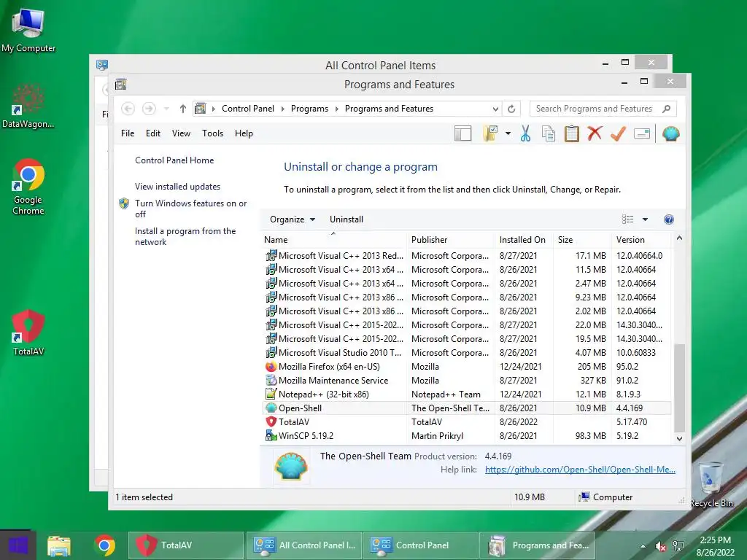Select WinSCP 5.19.2 entry
The image size is (747, 560).
point(466,436)
